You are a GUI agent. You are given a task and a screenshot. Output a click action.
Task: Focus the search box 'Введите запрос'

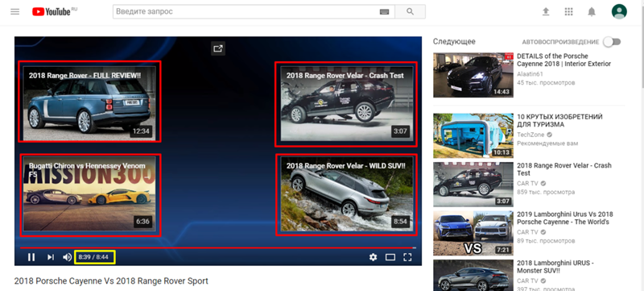(246, 11)
